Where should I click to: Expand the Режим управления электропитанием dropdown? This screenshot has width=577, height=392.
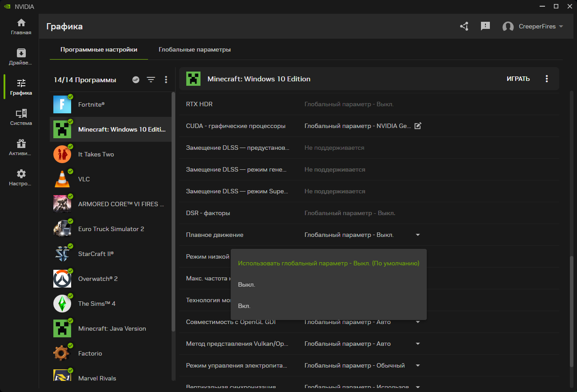click(x=417, y=366)
